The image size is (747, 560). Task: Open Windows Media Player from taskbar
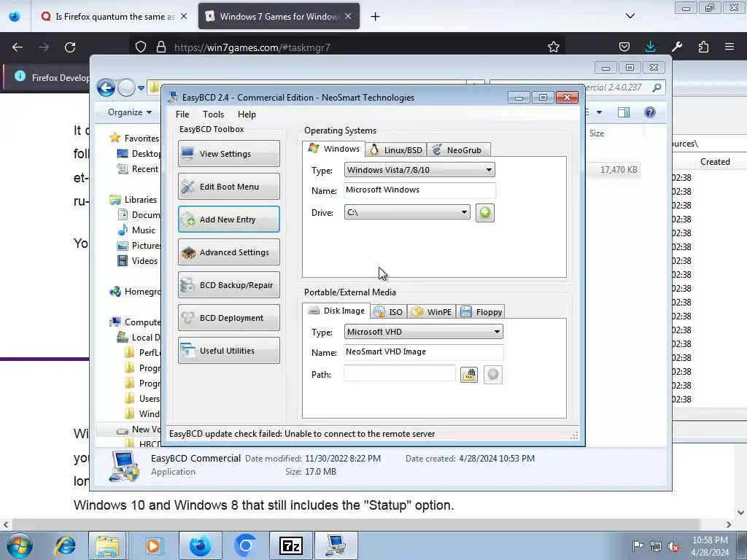click(x=153, y=545)
